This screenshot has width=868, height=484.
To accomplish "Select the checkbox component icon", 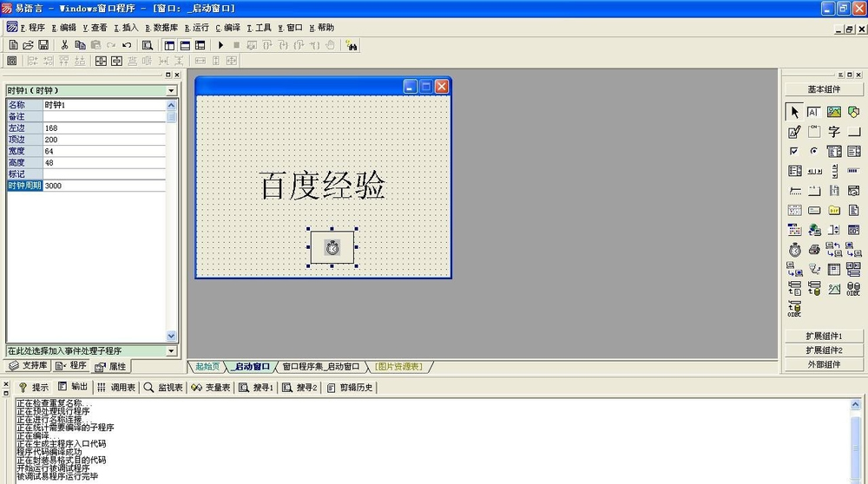I will tap(794, 151).
